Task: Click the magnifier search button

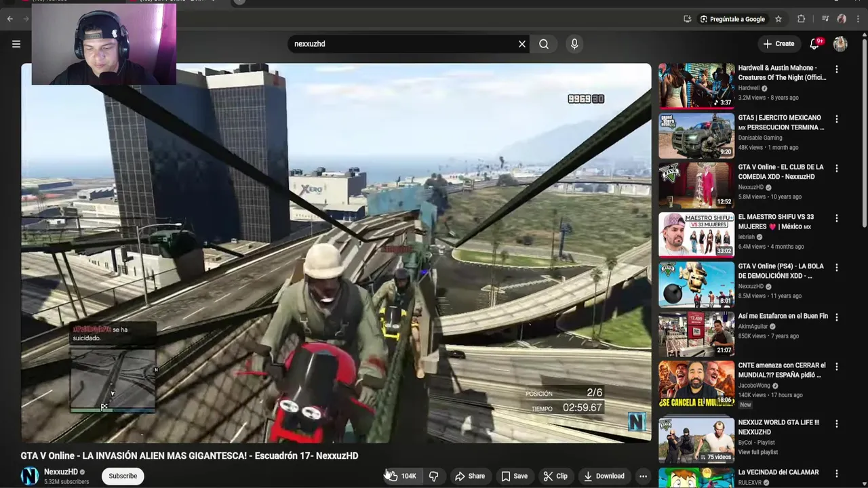Action: pos(544,44)
